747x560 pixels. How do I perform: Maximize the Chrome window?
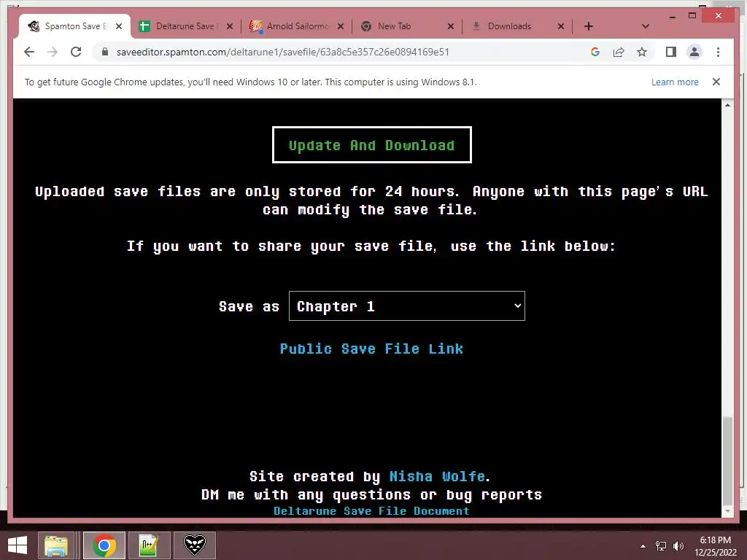(692, 16)
